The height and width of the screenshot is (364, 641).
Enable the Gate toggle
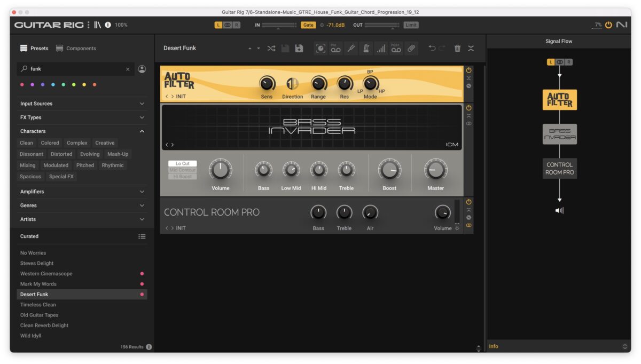pyautogui.click(x=308, y=25)
